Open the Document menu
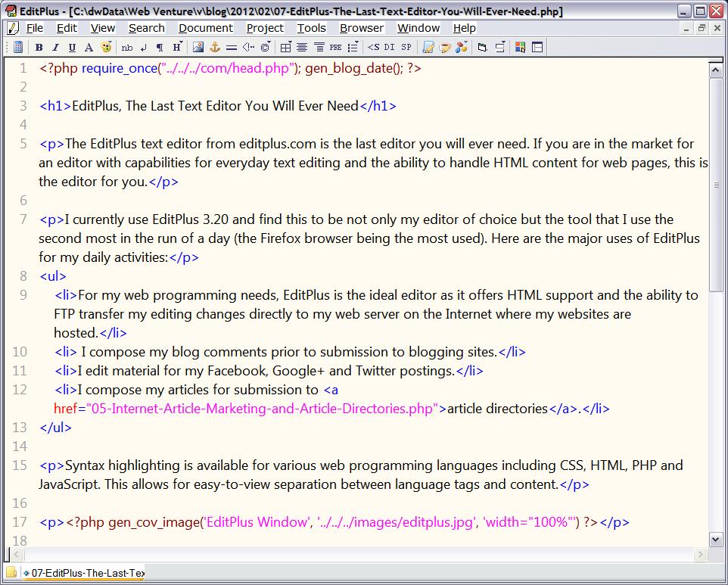The width and height of the screenshot is (728, 585). (x=206, y=28)
